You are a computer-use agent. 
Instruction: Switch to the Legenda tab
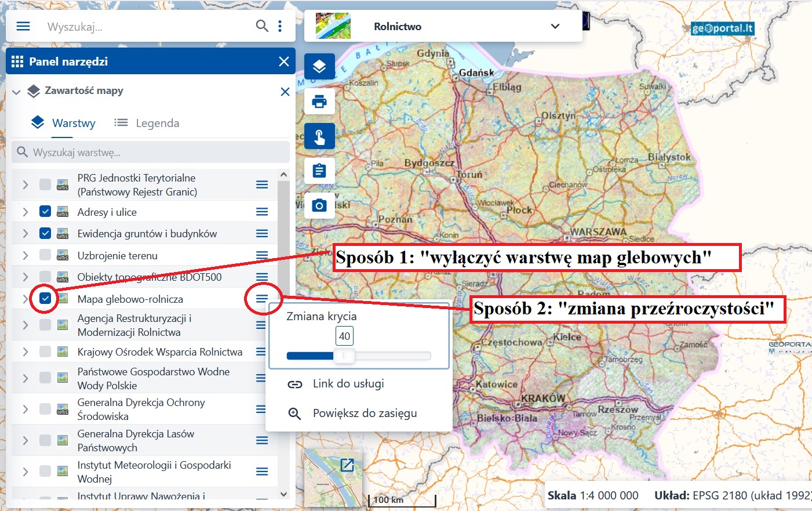point(147,123)
